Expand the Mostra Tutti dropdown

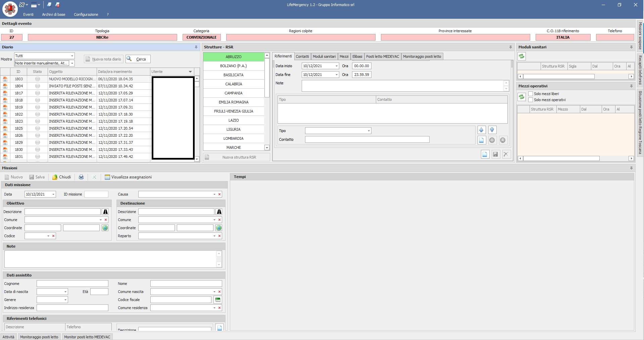pyautogui.click(x=72, y=56)
